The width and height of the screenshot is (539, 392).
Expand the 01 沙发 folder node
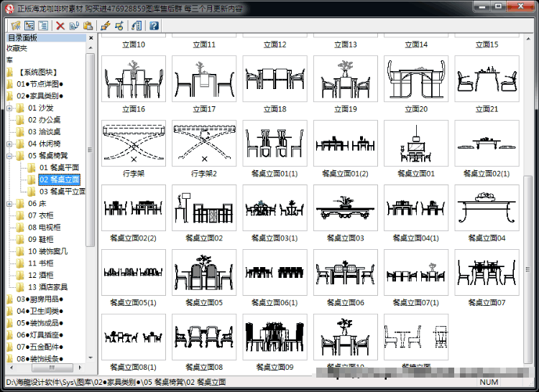[x=9, y=108]
